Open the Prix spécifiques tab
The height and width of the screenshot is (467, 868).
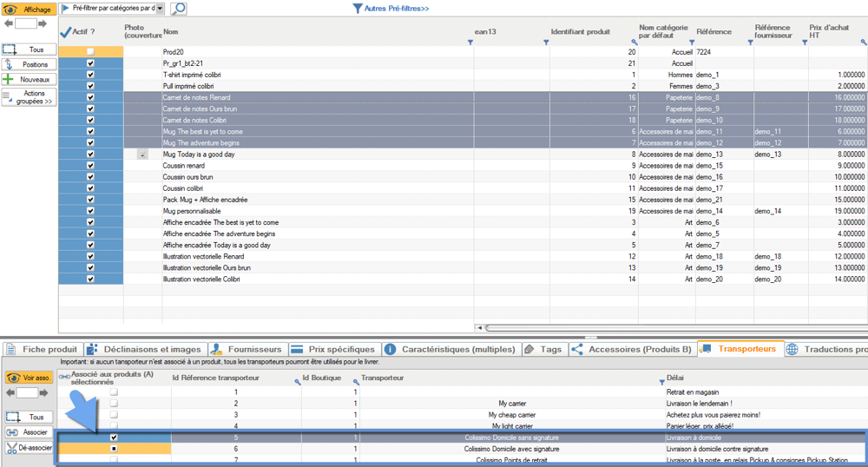point(334,349)
